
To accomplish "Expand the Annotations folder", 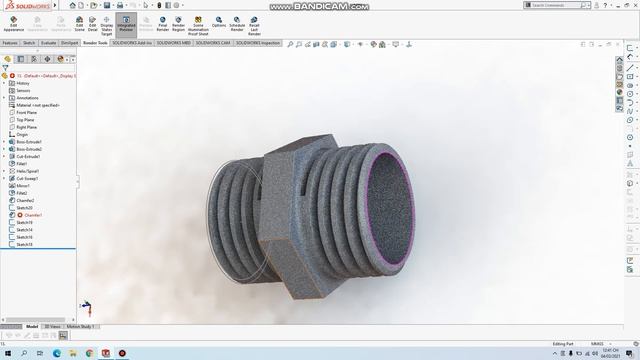I will (x=4, y=98).
